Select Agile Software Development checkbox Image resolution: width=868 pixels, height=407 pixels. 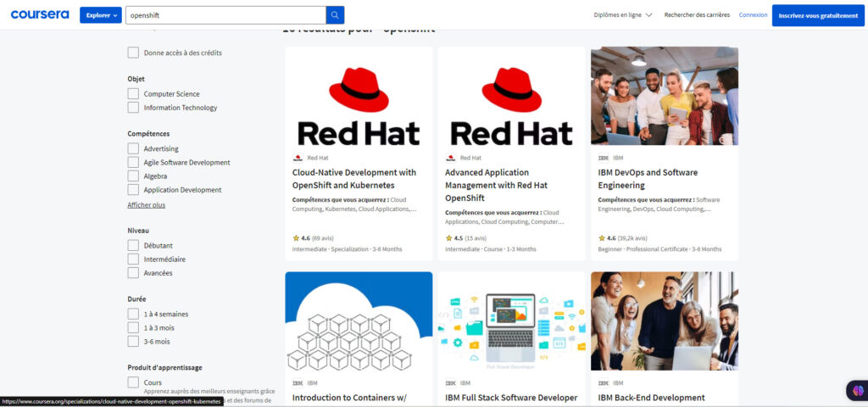click(133, 162)
